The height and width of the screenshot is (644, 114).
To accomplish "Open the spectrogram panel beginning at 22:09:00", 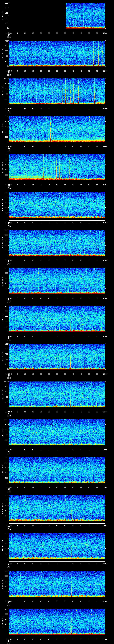I will tap(57, 16).
